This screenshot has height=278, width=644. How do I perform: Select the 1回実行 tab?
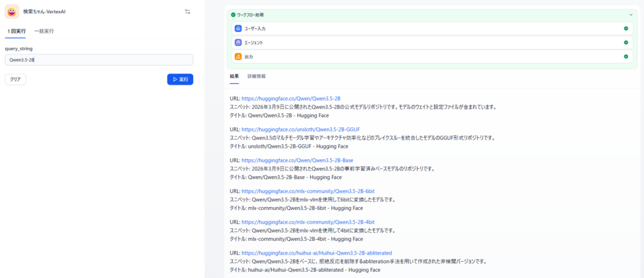[17, 31]
